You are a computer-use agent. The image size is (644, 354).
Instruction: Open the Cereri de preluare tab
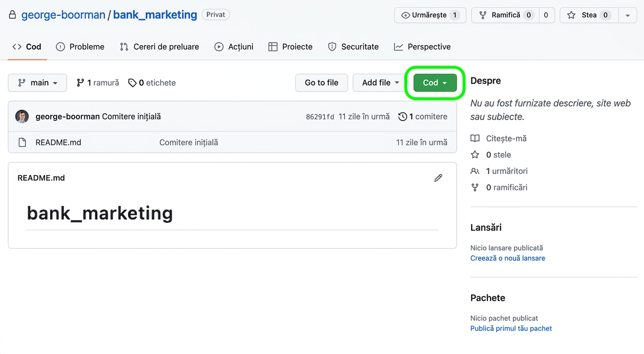coord(159,47)
